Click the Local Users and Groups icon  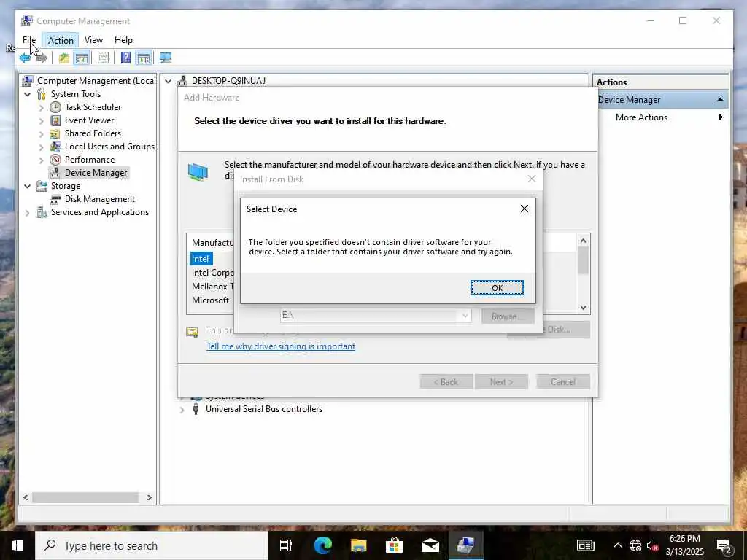55,146
